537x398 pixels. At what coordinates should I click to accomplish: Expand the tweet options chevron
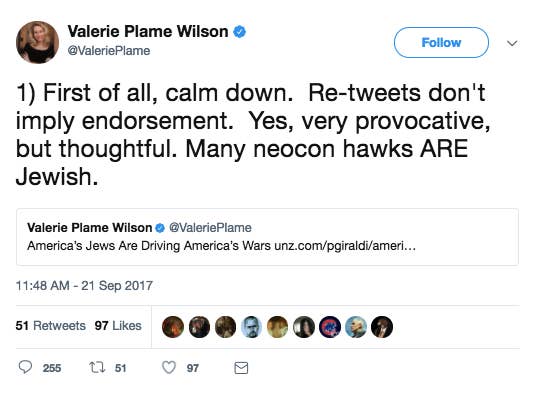tap(512, 43)
